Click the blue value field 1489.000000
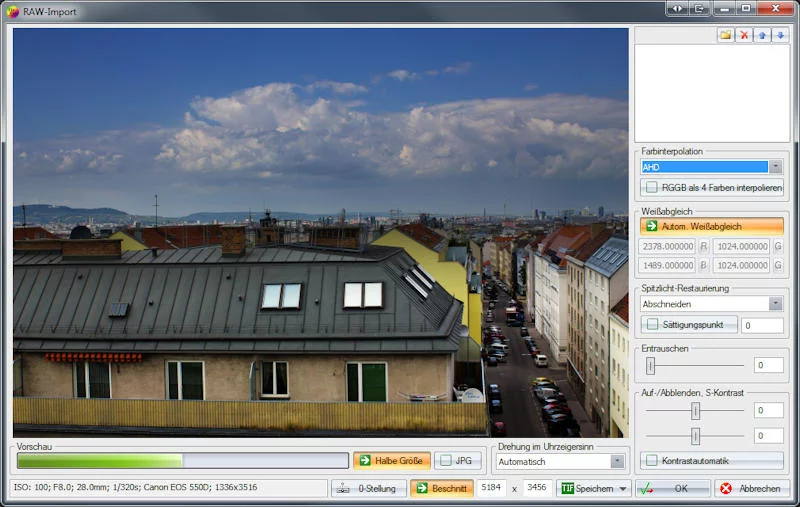The image size is (800, 507). [x=668, y=265]
